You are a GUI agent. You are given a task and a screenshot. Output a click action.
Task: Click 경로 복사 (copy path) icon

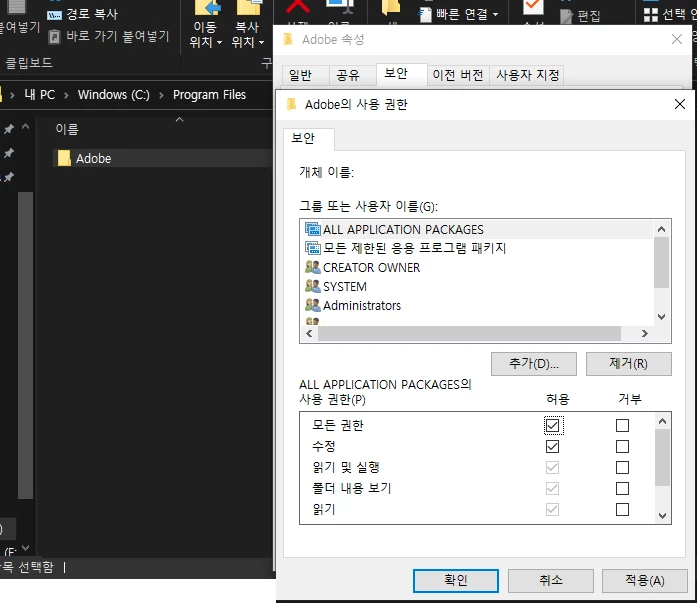point(54,15)
